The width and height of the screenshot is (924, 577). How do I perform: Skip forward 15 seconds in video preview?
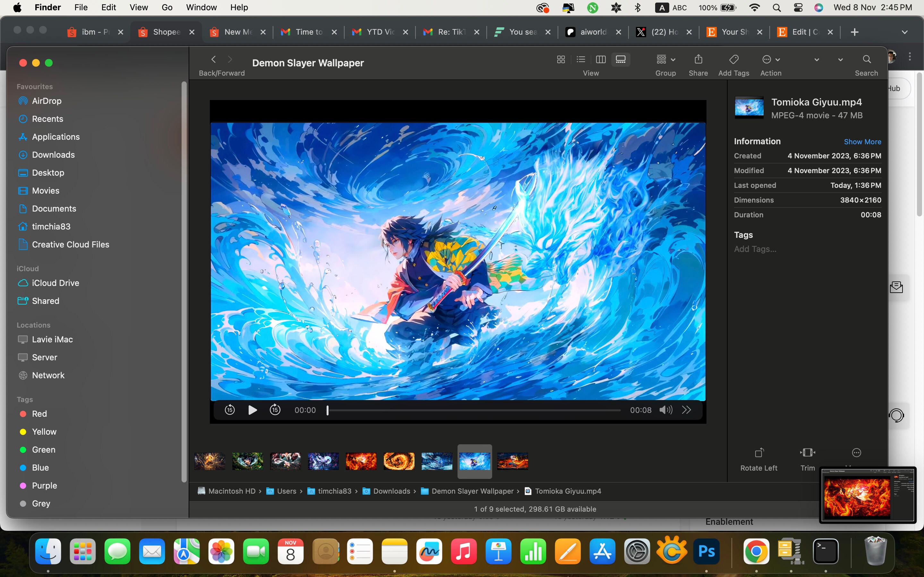[275, 409]
